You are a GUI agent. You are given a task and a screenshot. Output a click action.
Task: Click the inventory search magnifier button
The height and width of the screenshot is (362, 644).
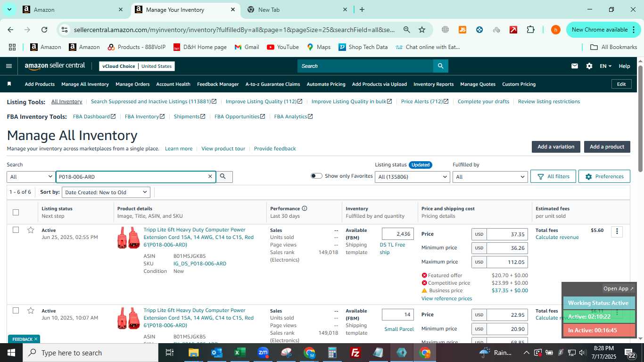[223, 176]
